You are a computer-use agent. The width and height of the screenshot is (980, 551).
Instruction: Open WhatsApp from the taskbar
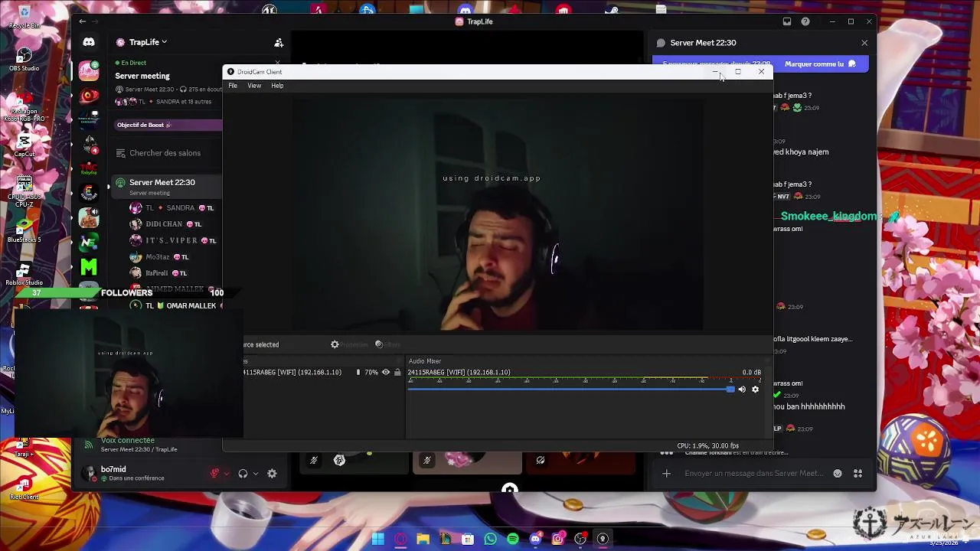490,540
